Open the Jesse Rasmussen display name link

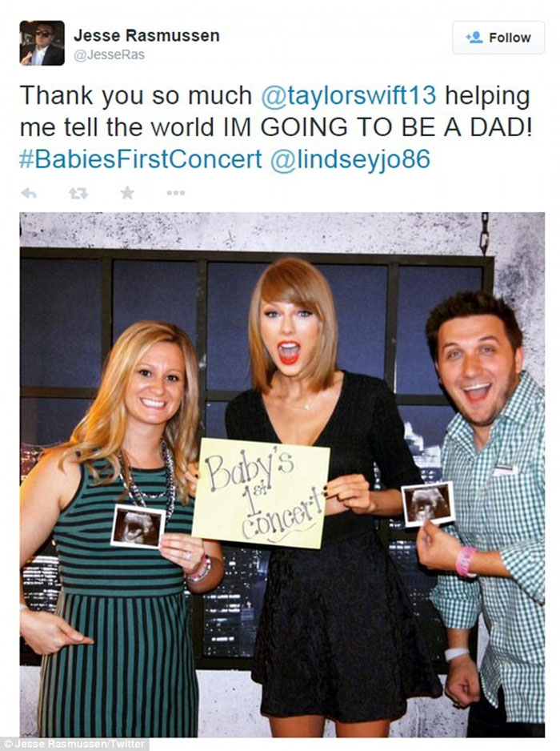click(x=146, y=35)
